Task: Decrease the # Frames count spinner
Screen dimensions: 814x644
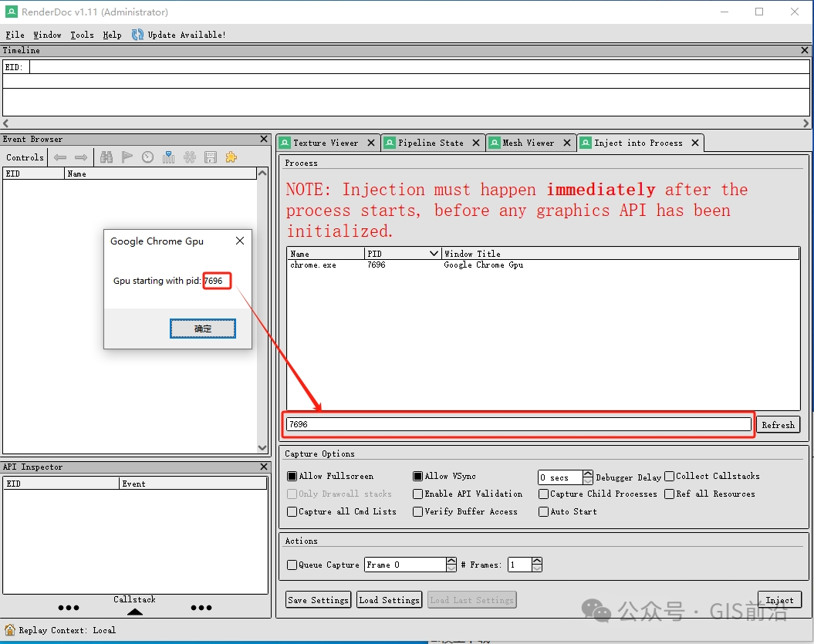Action: coord(537,568)
